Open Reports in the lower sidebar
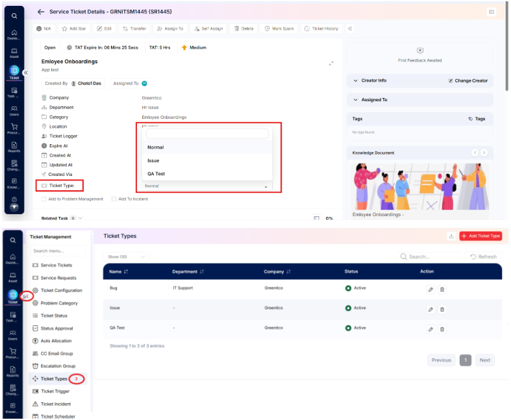Viewport: 511px width, 420px height. pyautogui.click(x=13, y=372)
